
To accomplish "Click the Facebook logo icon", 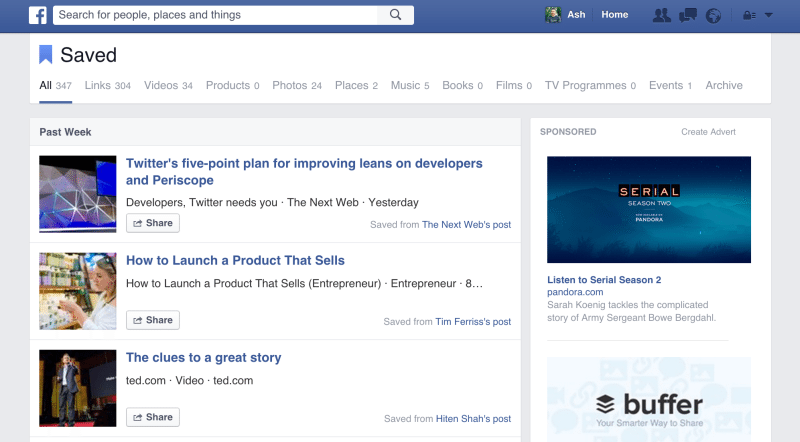I will coord(38,15).
